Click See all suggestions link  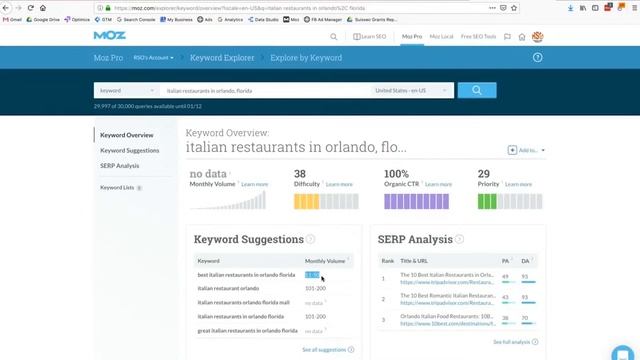[x=328, y=350]
